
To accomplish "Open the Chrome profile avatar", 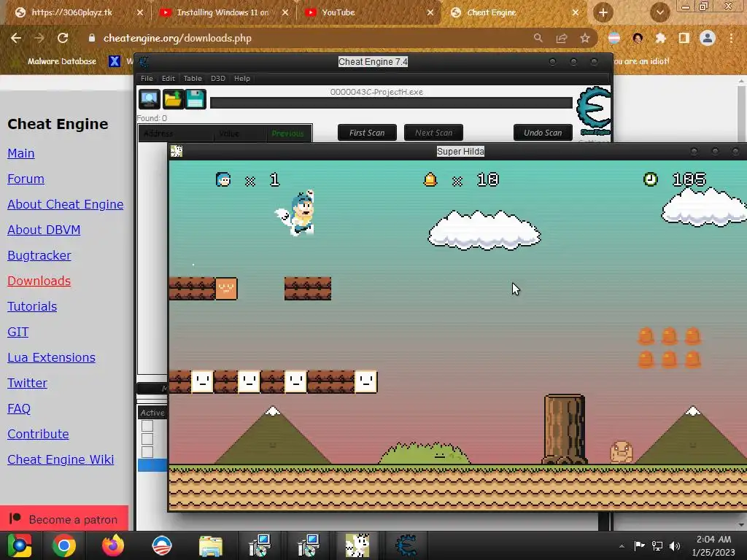I will point(708,38).
